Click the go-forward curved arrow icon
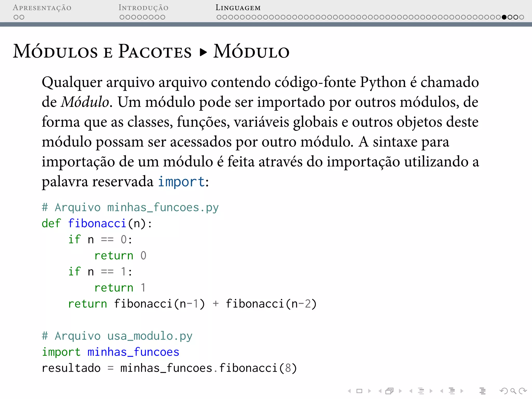532x399 pixels. pos(523,391)
